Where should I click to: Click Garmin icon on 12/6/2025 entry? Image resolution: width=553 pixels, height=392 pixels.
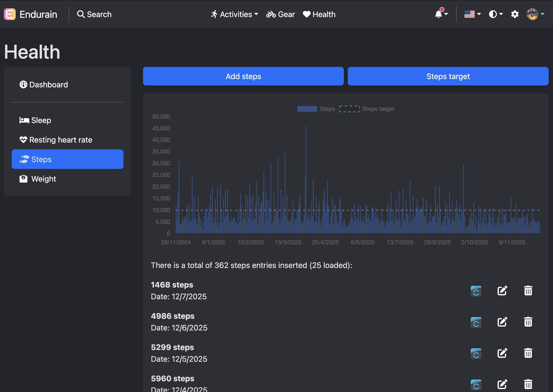(476, 322)
